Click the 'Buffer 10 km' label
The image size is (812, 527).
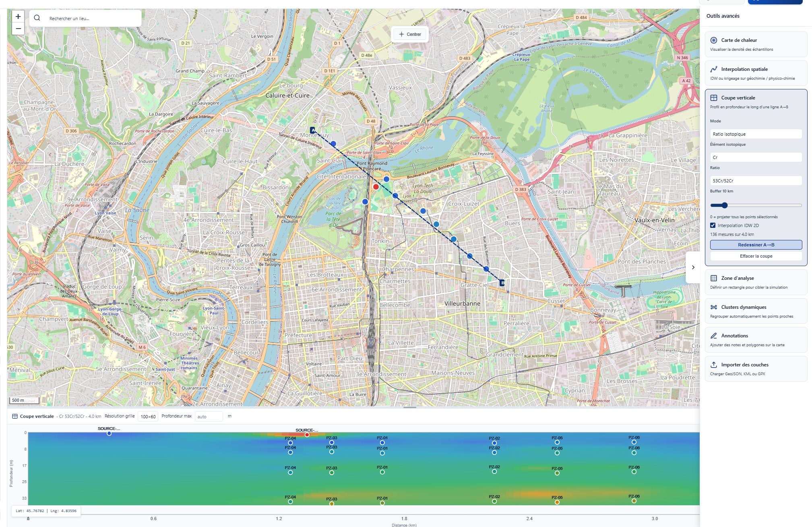[x=721, y=191]
